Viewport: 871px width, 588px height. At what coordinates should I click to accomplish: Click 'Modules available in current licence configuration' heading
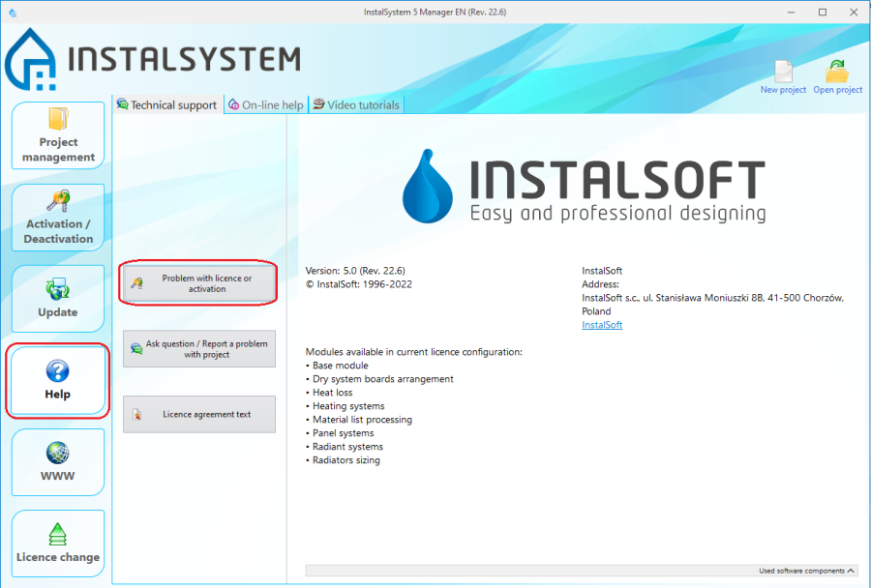coord(414,352)
